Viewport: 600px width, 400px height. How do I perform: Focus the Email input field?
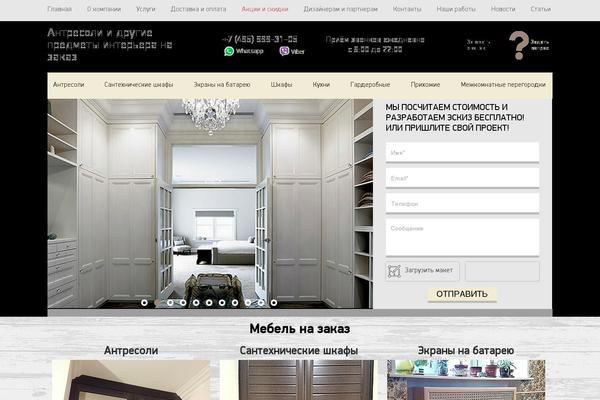click(x=462, y=178)
